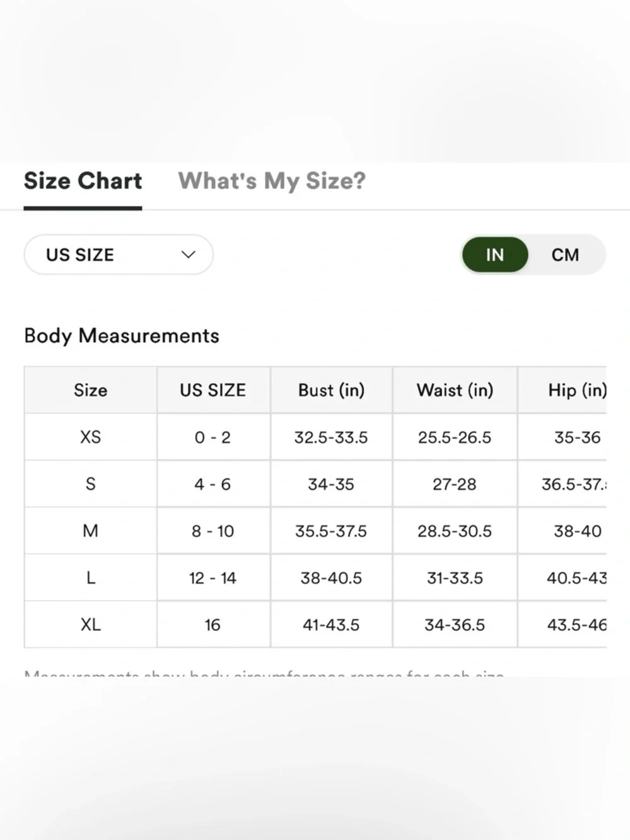The height and width of the screenshot is (840, 630).
Task: Select the S size row label
Action: (90, 484)
